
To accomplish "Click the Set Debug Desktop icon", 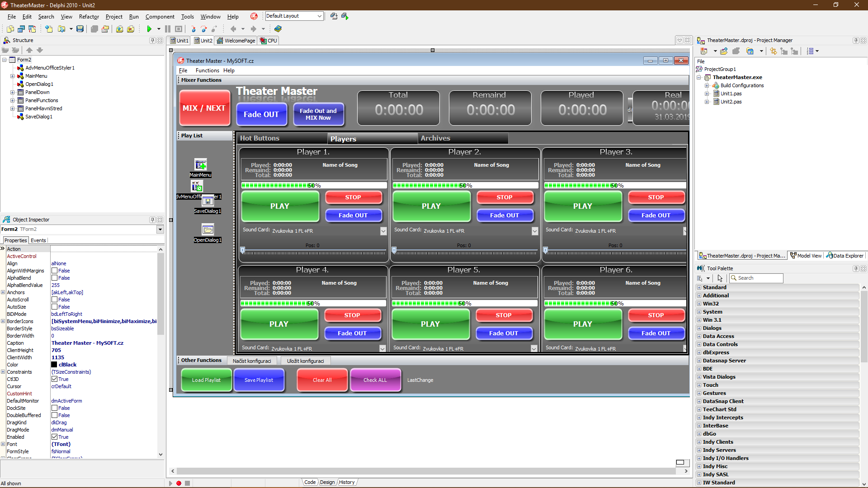I will click(x=345, y=16).
